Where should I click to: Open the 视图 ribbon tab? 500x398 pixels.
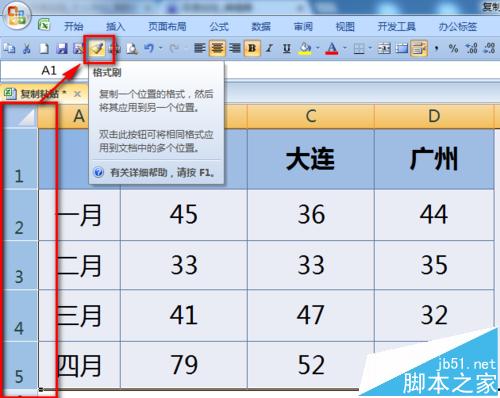click(x=345, y=26)
